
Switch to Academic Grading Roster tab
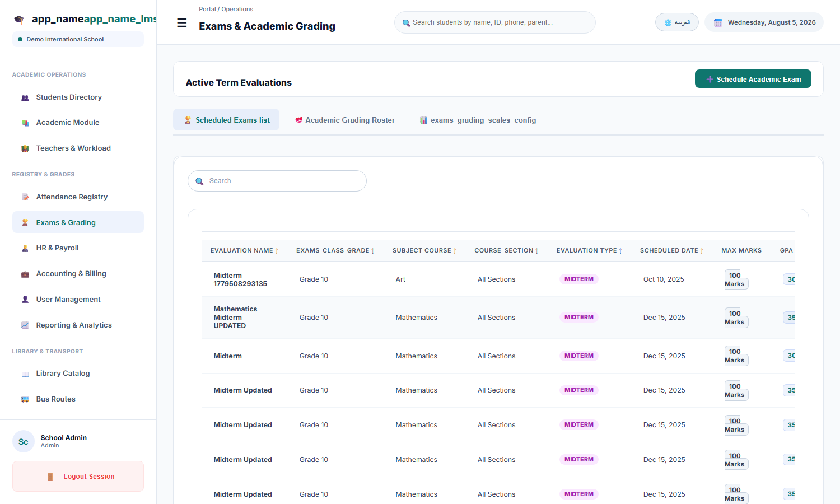345,120
